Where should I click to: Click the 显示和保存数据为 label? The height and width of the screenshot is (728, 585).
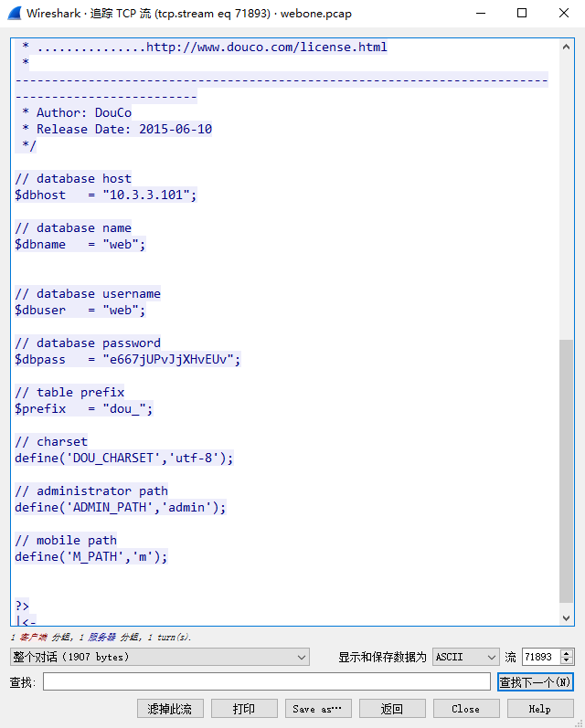382,657
